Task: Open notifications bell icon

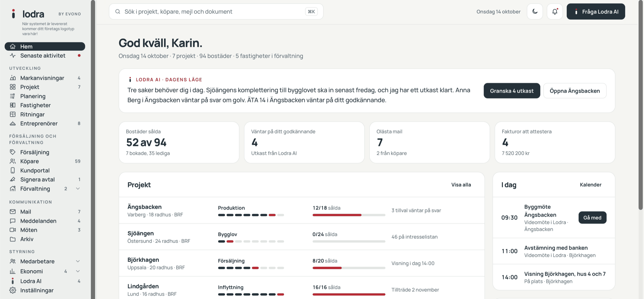Action: coord(555,11)
